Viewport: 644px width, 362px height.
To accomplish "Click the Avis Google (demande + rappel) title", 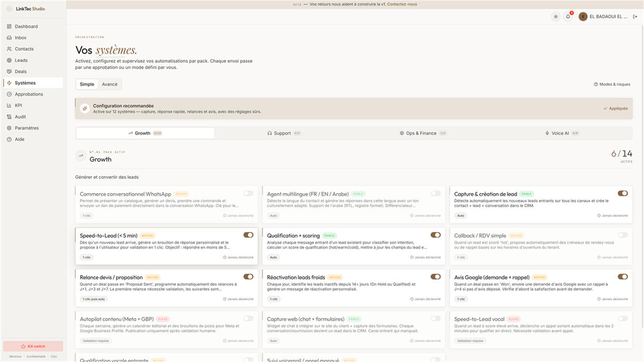I will (x=492, y=277).
